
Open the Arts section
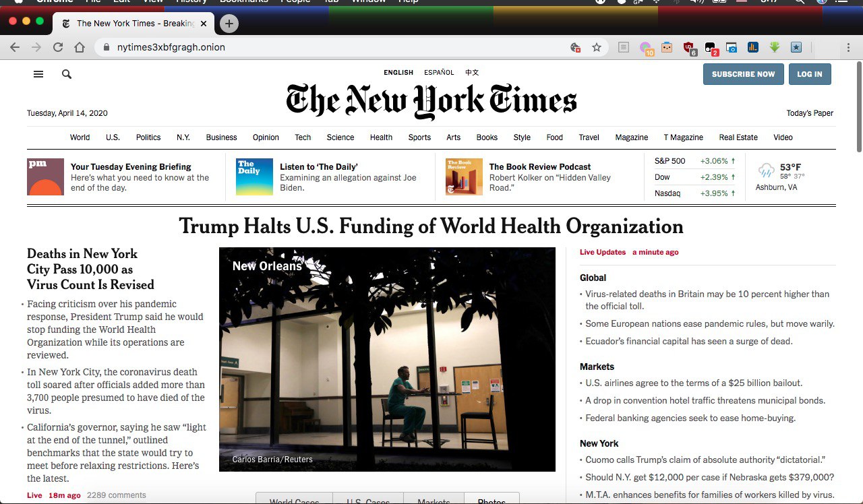point(454,137)
